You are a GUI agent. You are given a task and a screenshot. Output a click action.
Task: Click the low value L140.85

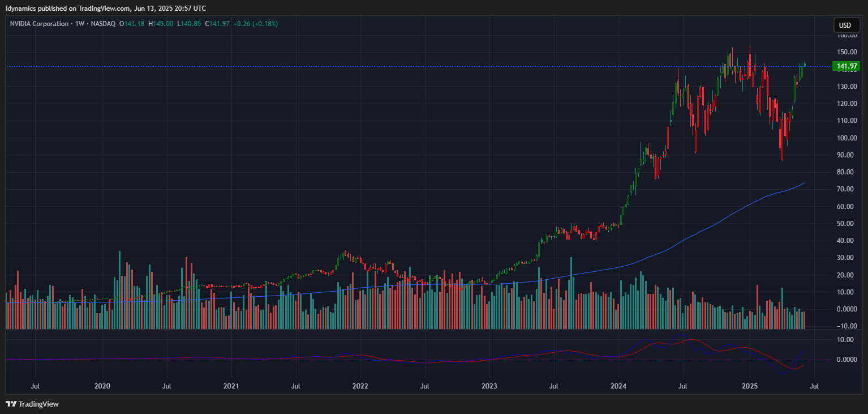pyautogui.click(x=189, y=24)
